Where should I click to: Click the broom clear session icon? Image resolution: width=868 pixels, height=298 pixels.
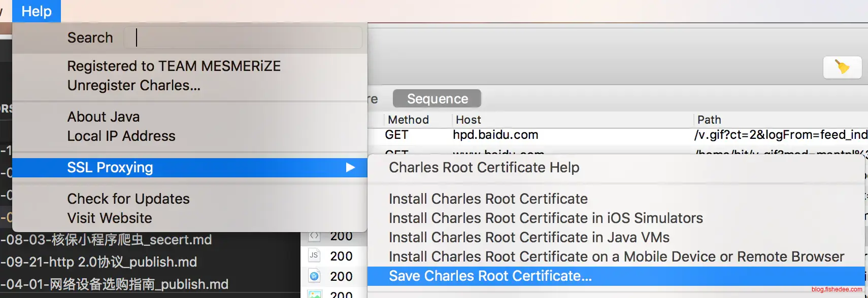pyautogui.click(x=842, y=67)
